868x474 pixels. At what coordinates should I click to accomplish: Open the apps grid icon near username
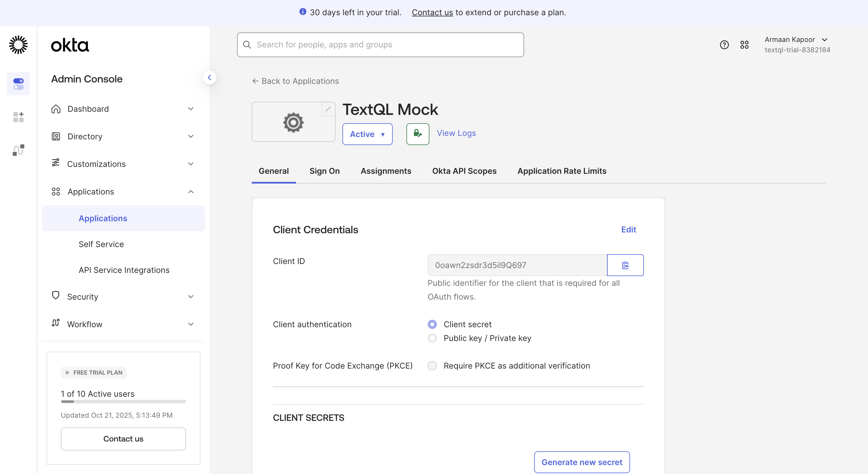744,45
